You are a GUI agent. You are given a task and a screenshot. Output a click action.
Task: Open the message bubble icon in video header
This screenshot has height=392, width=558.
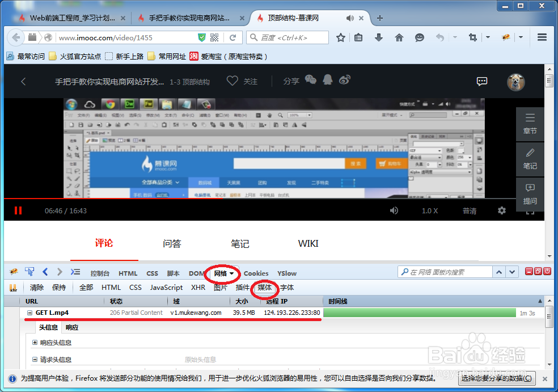tap(482, 82)
